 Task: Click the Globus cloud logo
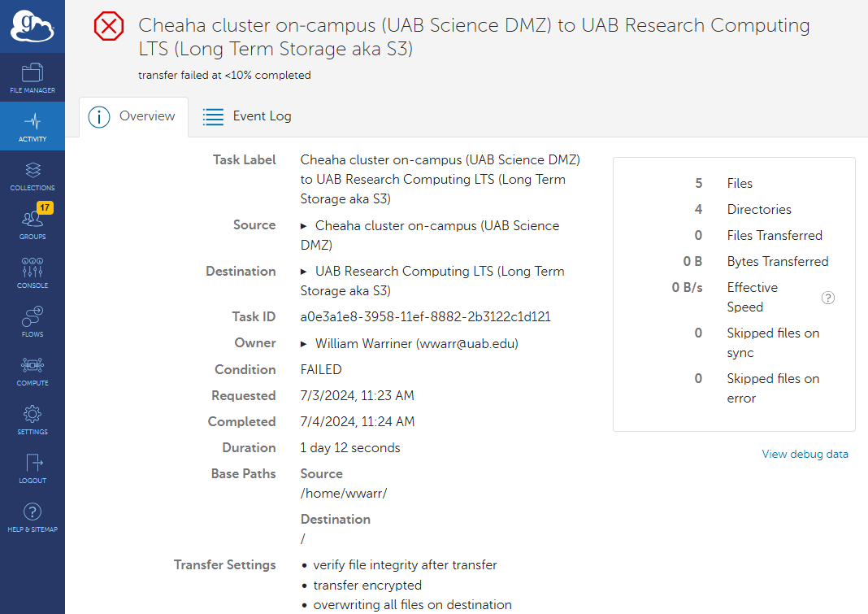coord(32,27)
